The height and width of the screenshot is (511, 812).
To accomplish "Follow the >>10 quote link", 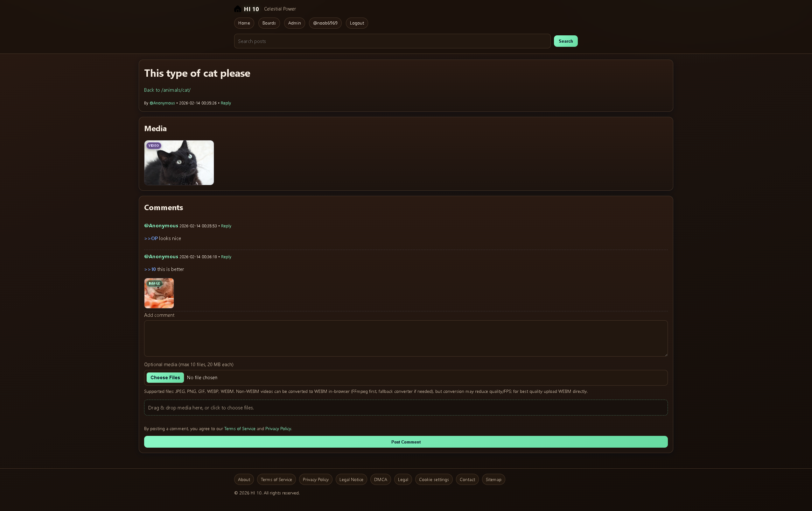I will (150, 269).
